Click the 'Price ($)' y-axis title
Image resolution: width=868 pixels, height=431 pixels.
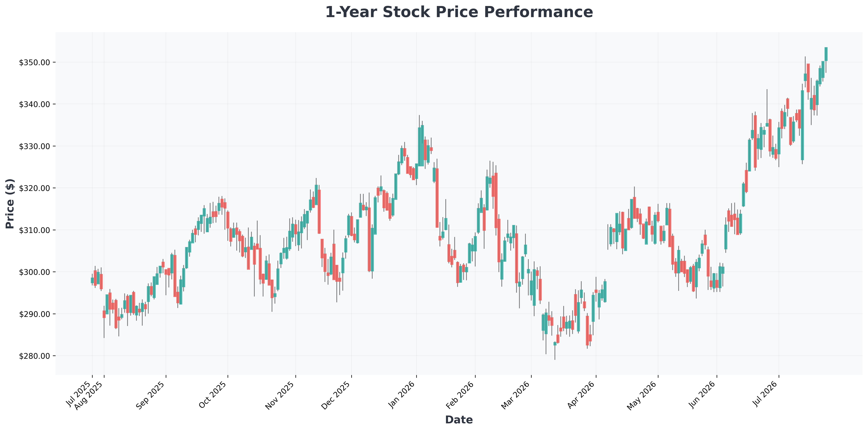coord(10,204)
